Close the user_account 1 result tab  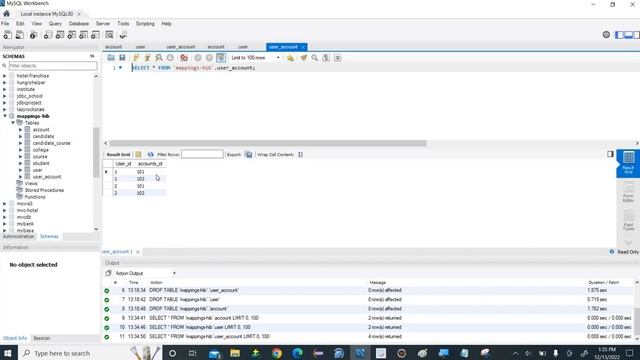coord(138,252)
